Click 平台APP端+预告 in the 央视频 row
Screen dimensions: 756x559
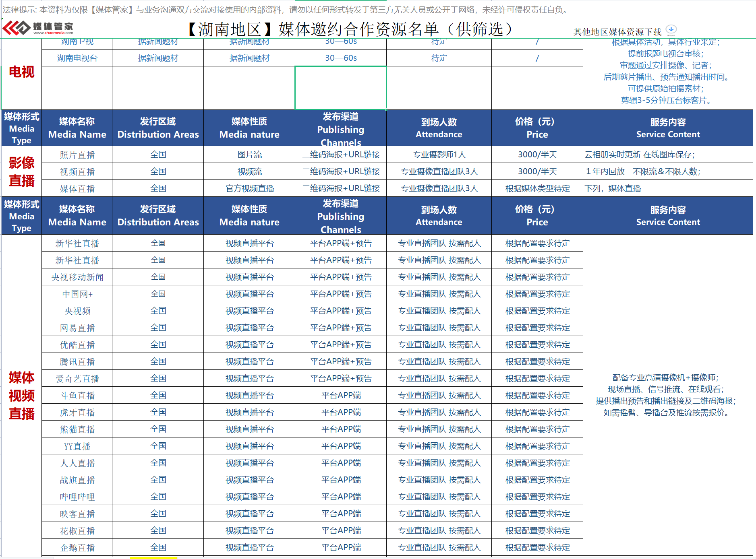point(341,311)
